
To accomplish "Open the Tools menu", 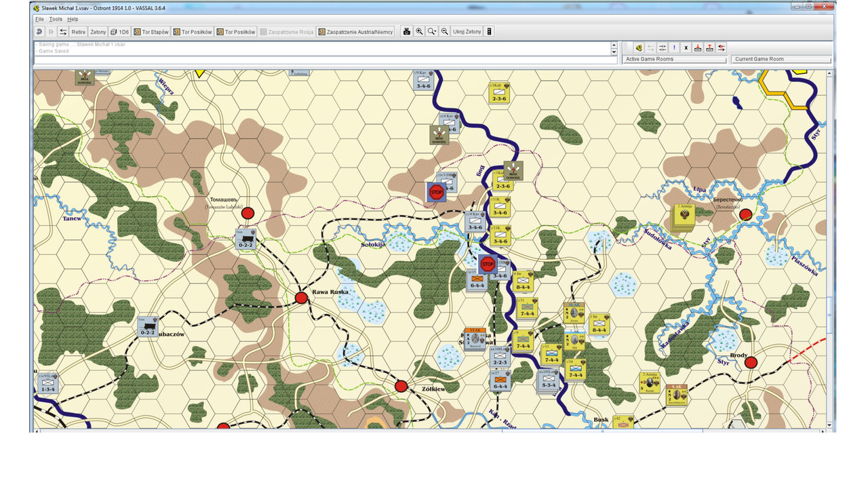I will tap(56, 19).
